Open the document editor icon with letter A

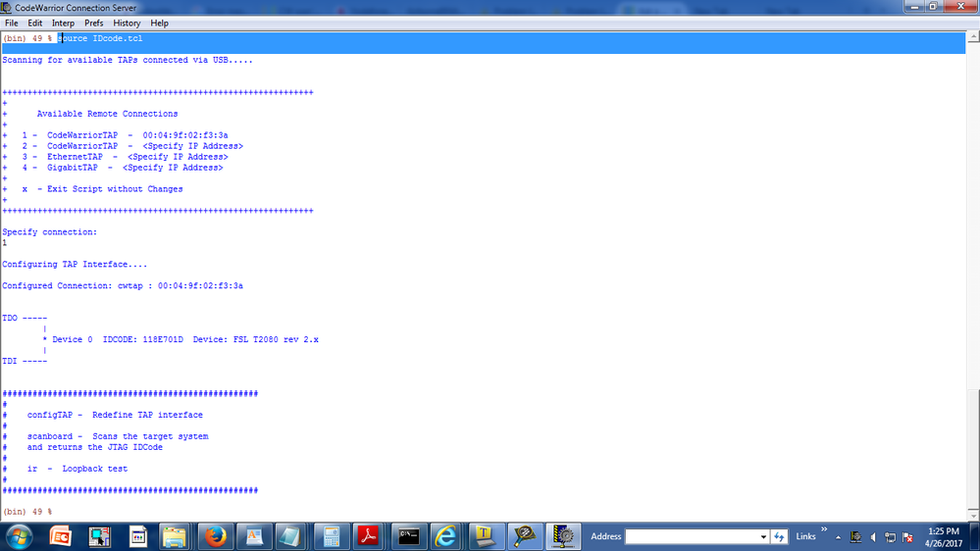(254, 536)
